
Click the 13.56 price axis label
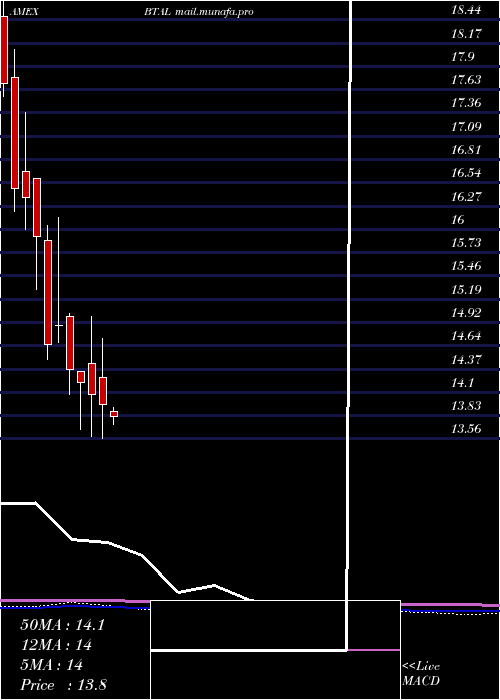[466, 429]
